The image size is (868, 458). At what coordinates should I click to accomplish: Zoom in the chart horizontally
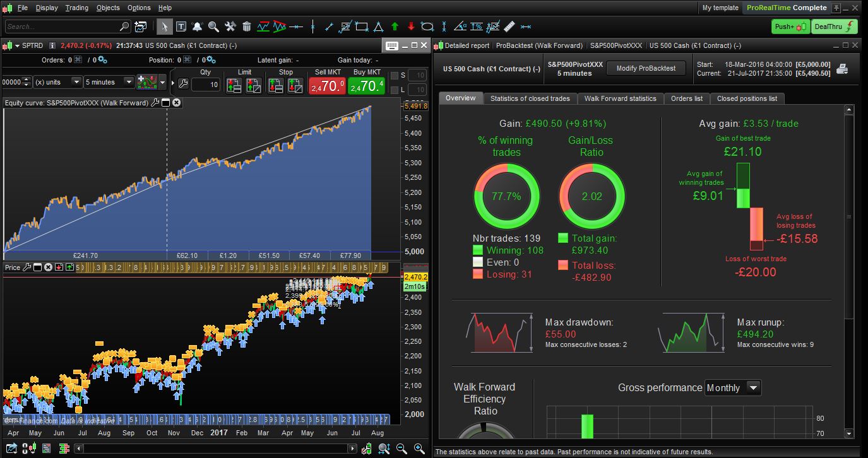419,449
